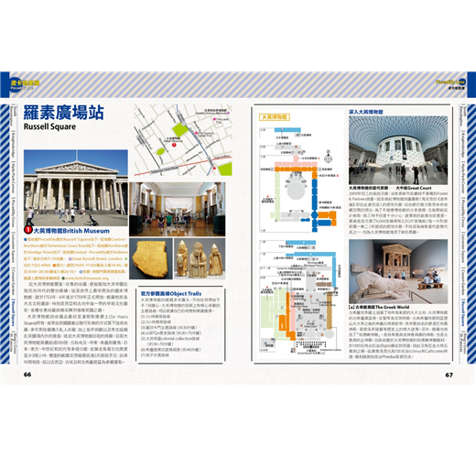Click the 官方參觀路線Object Trails heading
Image resolution: width=476 pixels, height=458 pixels.
pos(171,293)
